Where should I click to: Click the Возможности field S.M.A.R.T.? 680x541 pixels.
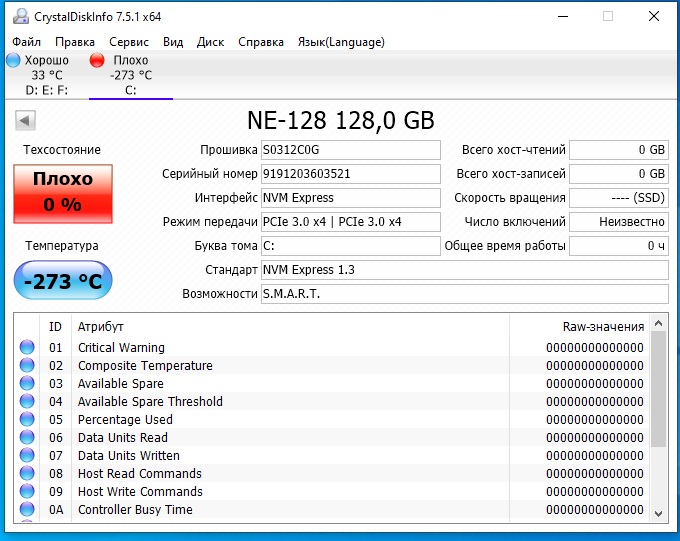tap(464, 294)
